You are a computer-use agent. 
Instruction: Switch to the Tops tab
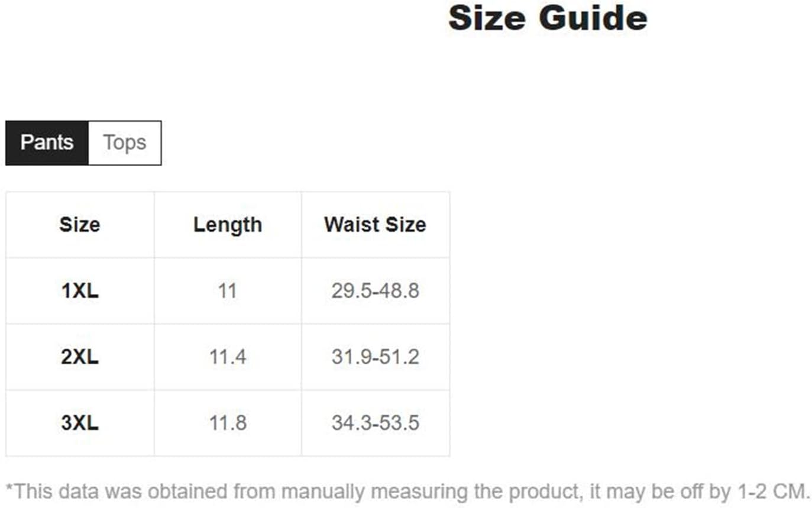(124, 143)
